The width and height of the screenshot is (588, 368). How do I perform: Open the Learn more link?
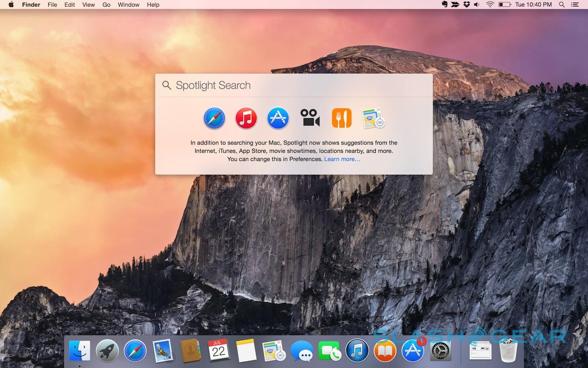pyautogui.click(x=342, y=159)
